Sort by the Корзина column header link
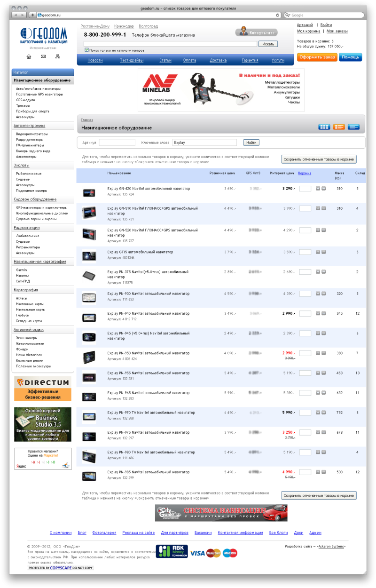376x588 pixels. (305, 173)
